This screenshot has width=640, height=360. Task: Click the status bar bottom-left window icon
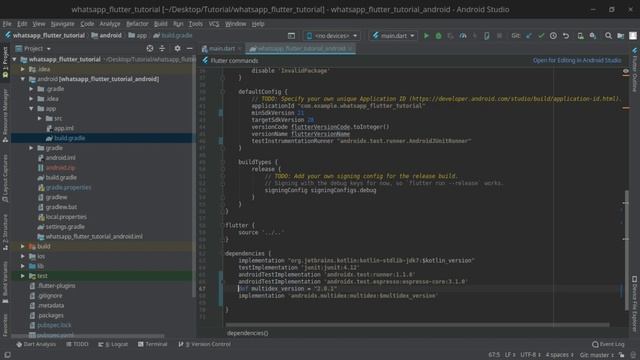[x=7, y=355]
